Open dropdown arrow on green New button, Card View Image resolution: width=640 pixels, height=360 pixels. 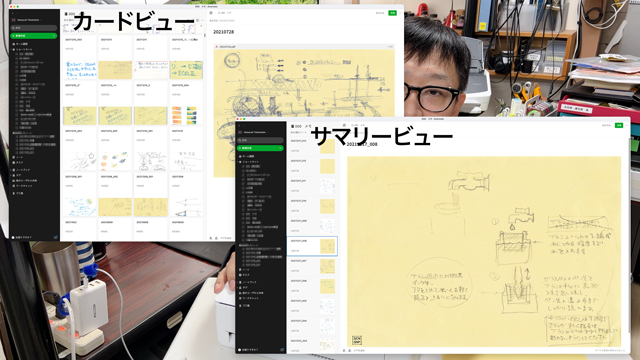click(54, 36)
